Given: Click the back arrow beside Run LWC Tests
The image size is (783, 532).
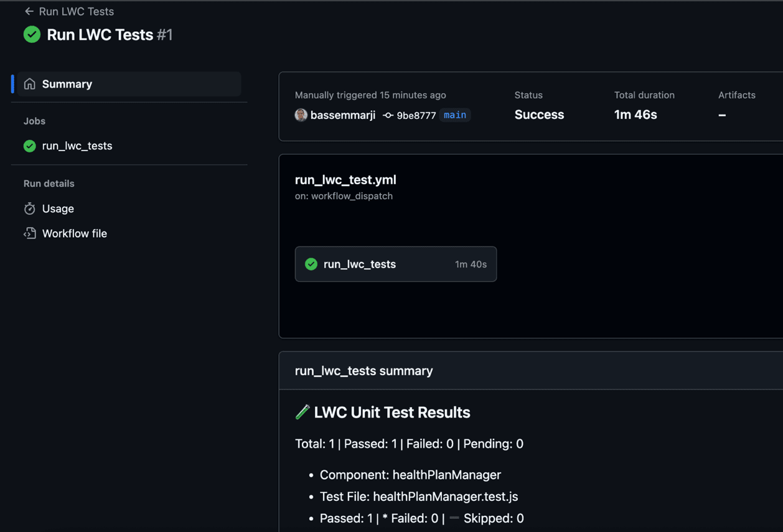Looking at the screenshot, I should click(29, 11).
